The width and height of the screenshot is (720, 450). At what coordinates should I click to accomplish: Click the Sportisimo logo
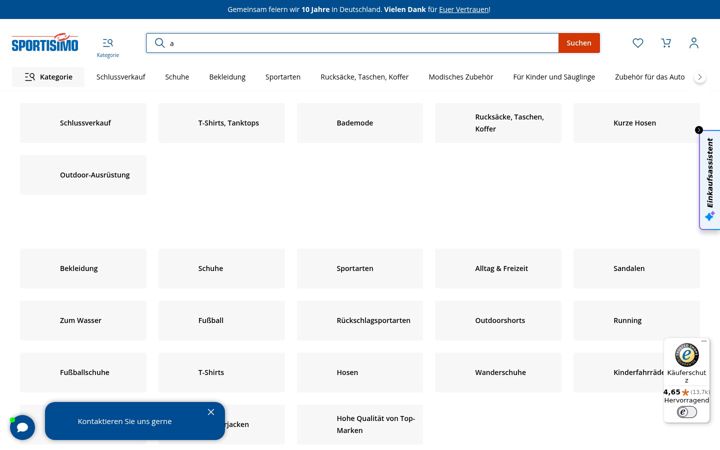click(x=45, y=43)
